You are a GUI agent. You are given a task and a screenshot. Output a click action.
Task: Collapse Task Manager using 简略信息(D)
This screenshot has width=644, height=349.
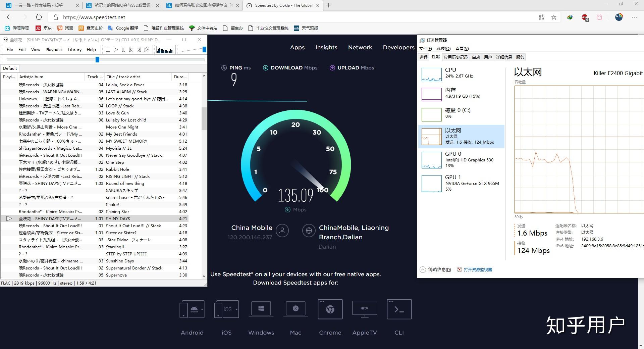[435, 269]
